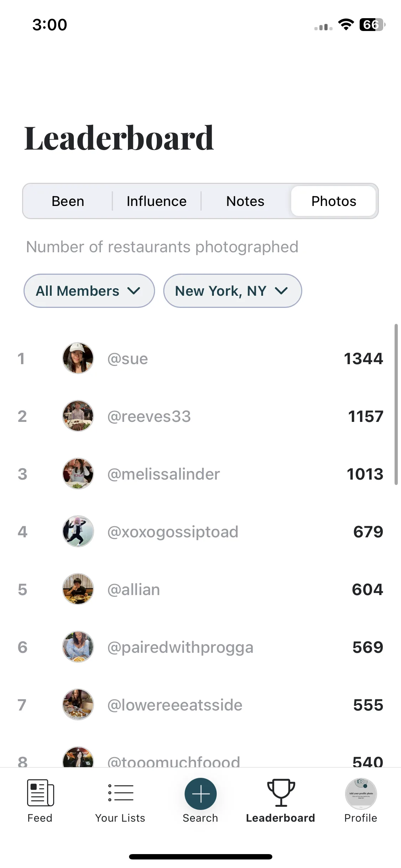Tap the Wi-Fi status icon
The height and width of the screenshot is (868, 401).
[x=346, y=24]
